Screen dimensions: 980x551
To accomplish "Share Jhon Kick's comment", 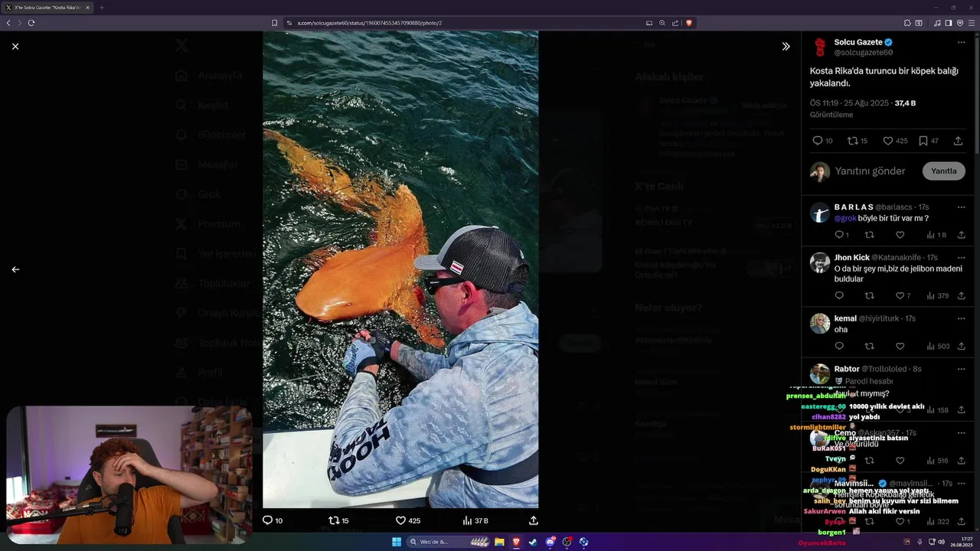I will click(x=961, y=295).
